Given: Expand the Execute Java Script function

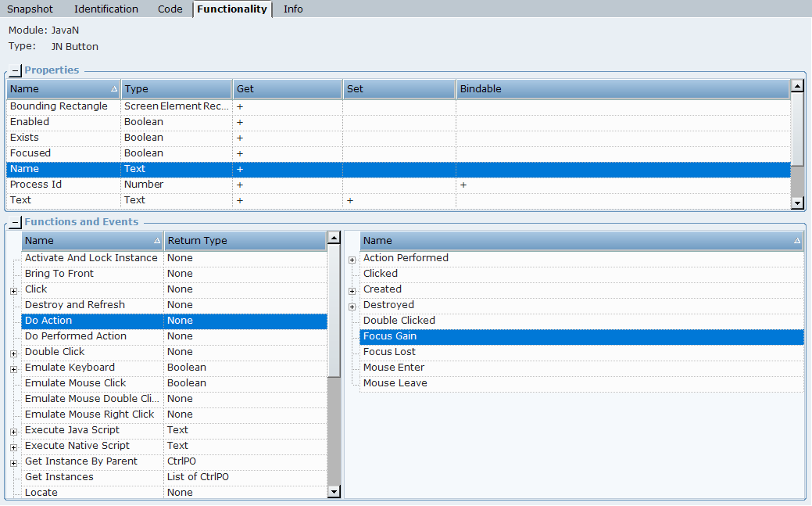Looking at the screenshot, I should click(14, 432).
